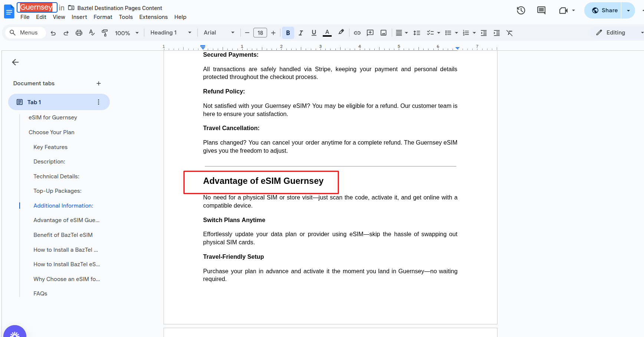
Task: Jump to FAQs in the outline
Action: [x=40, y=294]
